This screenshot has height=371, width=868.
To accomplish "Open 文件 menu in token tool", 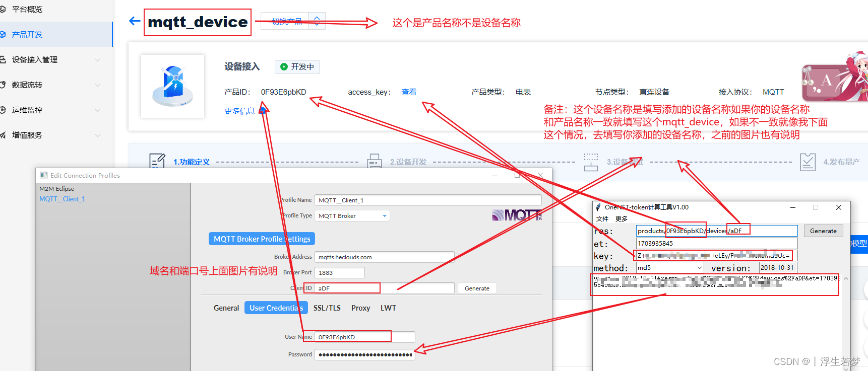I will coord(602,218).
